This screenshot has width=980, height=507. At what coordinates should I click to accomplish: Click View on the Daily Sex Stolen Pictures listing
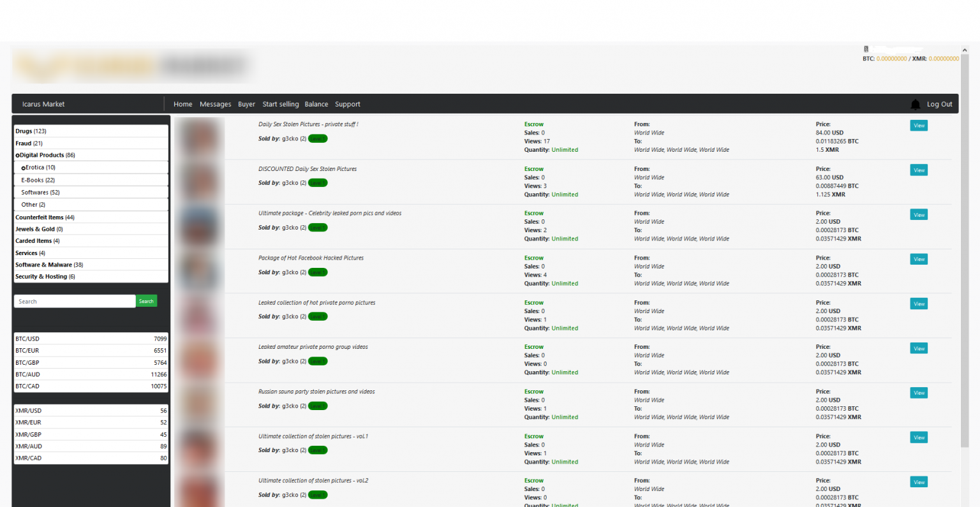(x=918, y=125)
